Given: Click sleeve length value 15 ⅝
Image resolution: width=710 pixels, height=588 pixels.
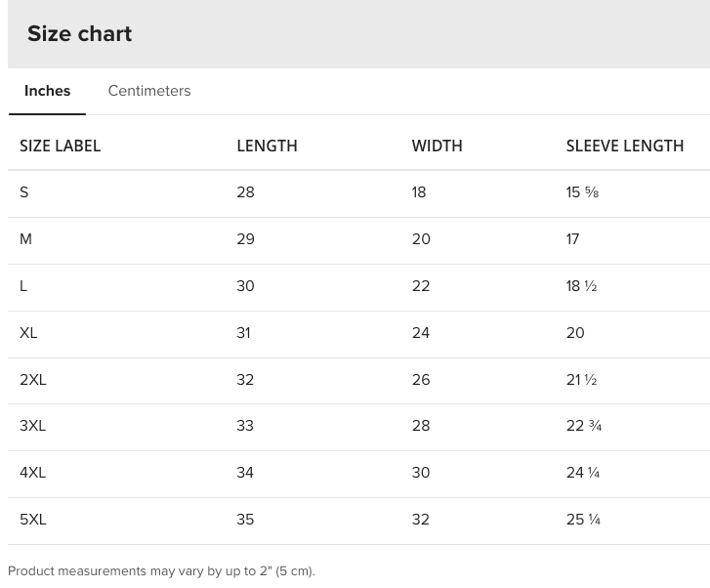Looking at the screenshot, I should 582,192.
